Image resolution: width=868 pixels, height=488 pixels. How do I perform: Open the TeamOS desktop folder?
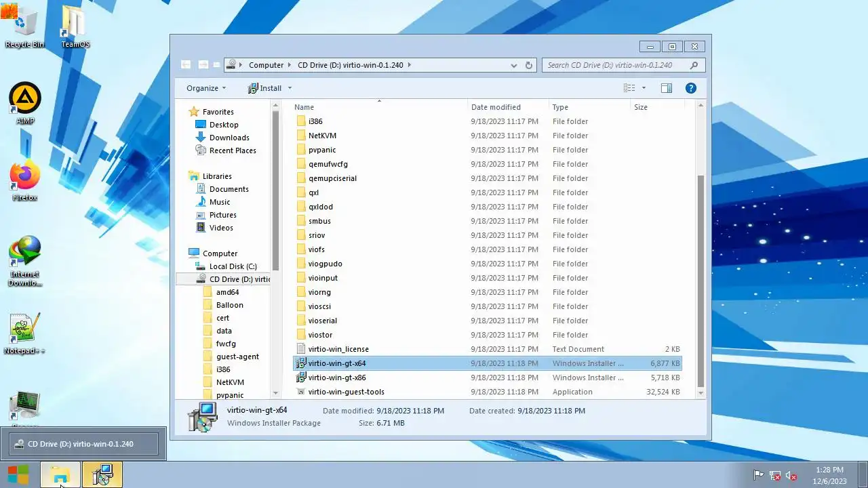[x=75, y=27]
